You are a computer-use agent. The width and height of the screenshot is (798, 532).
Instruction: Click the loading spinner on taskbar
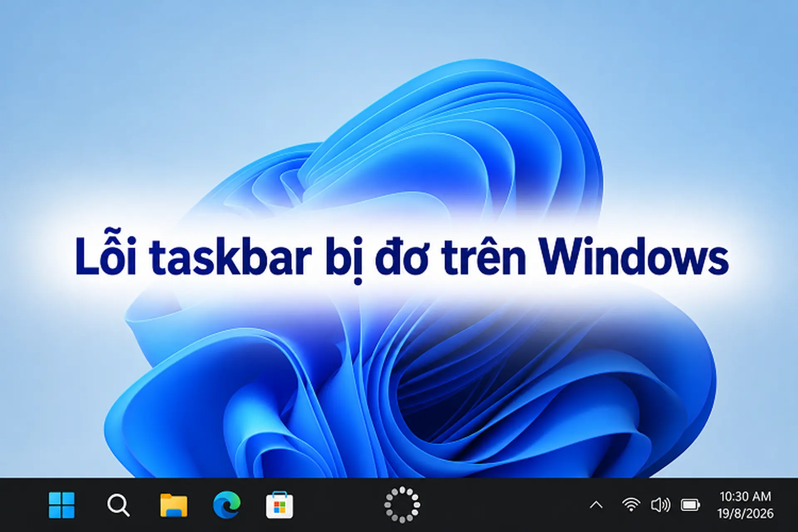(402, 505)
